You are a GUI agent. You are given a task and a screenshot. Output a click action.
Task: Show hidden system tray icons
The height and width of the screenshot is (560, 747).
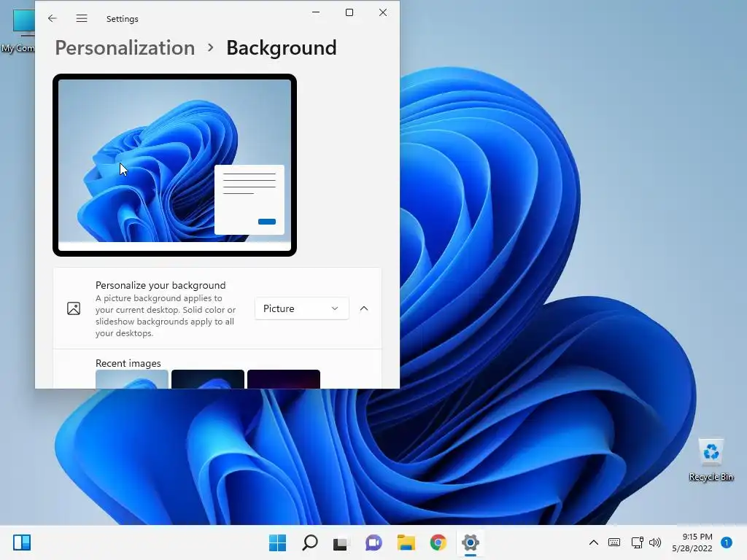point(594,542)
